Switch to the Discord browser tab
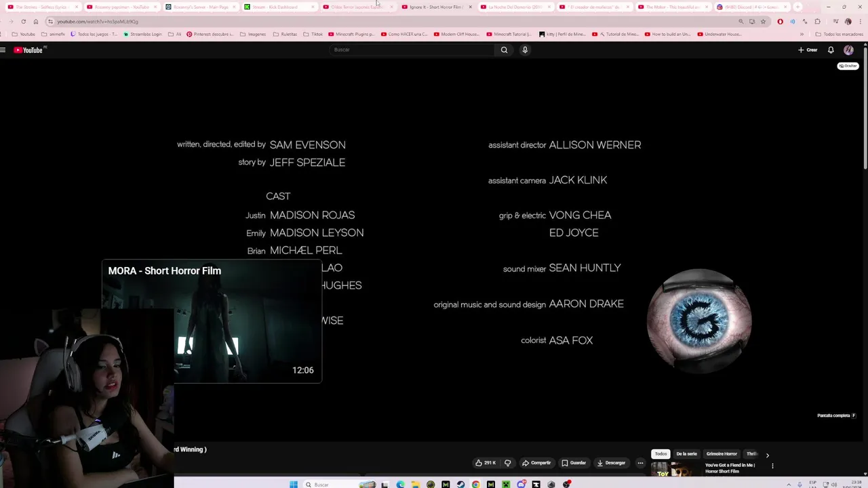Viewport: 868px width, 488px height. (751, 7)
